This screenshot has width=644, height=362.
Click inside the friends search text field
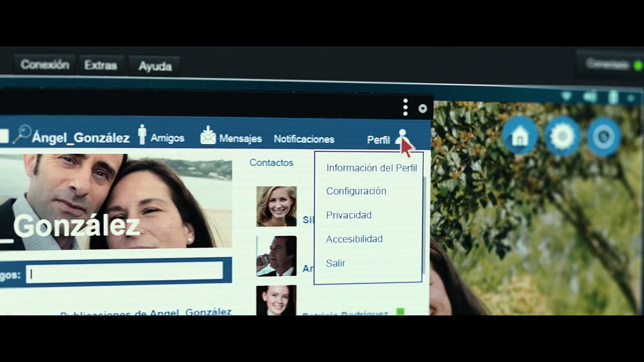pyautogui.click(x=125, y=273)
